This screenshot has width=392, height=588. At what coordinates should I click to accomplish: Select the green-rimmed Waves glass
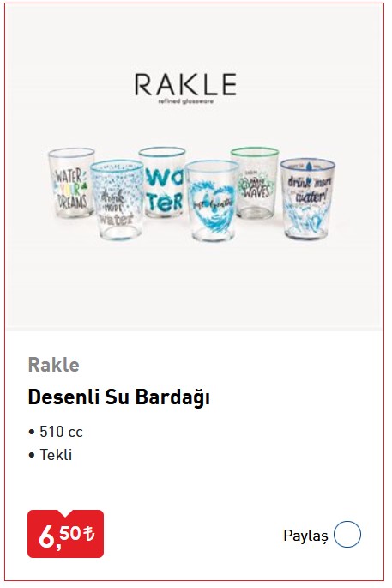[256, 183]
